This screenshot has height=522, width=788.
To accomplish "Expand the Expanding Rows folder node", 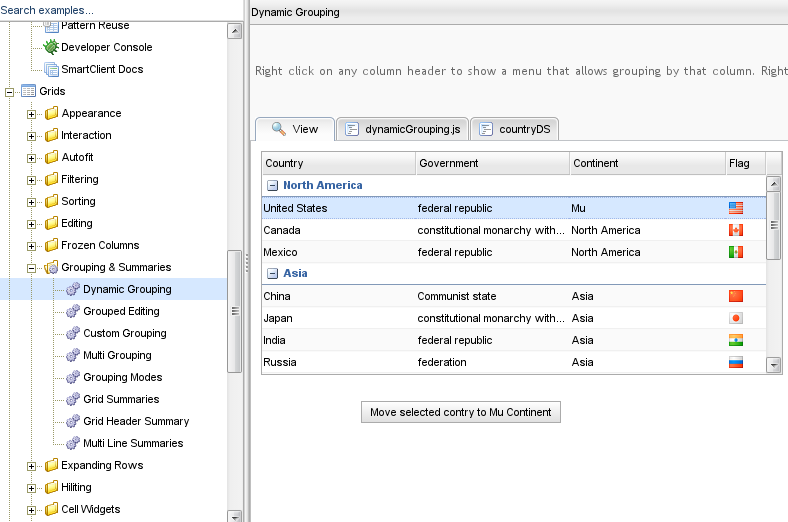I will click(31, 466).
